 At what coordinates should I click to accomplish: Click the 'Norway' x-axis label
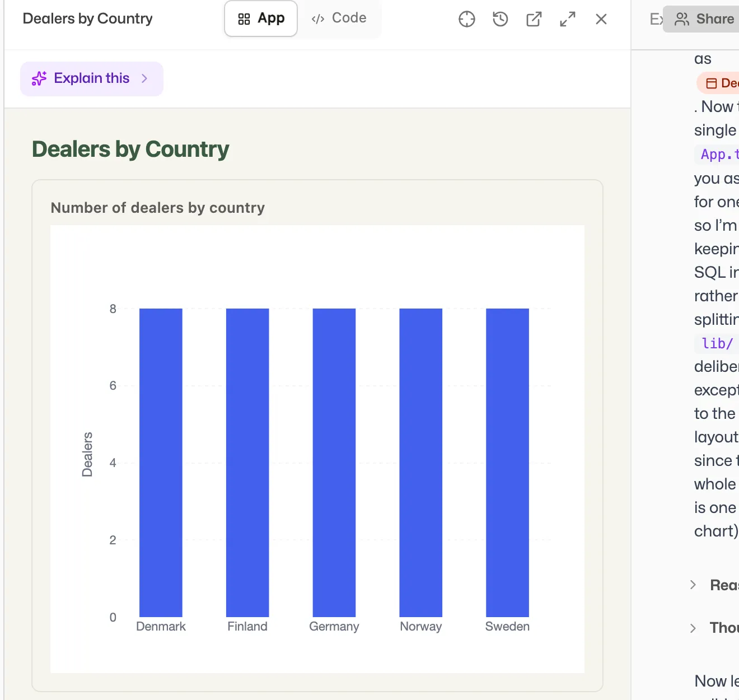(421, 627)
